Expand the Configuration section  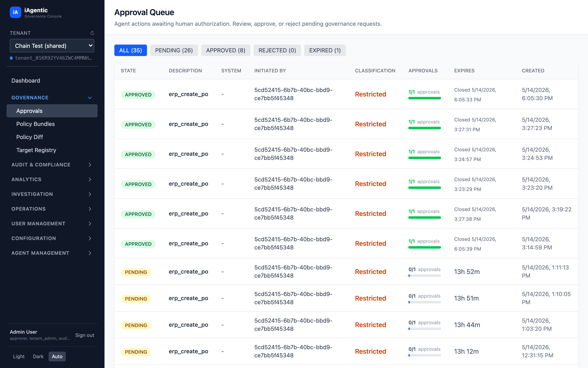52,238
